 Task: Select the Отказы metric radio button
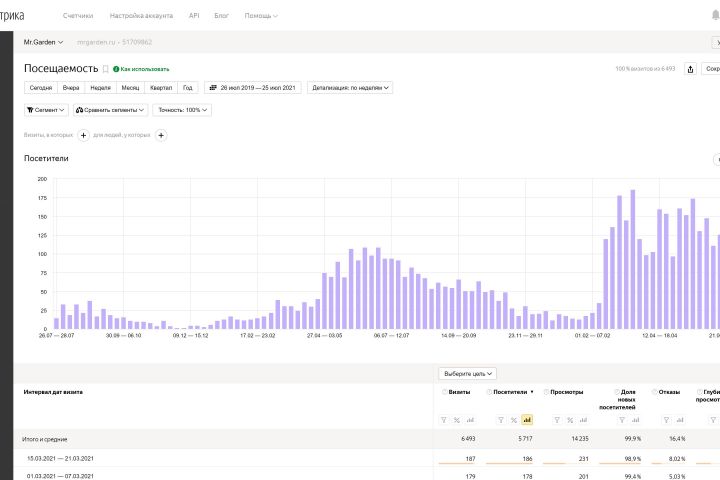click(656, 392)
